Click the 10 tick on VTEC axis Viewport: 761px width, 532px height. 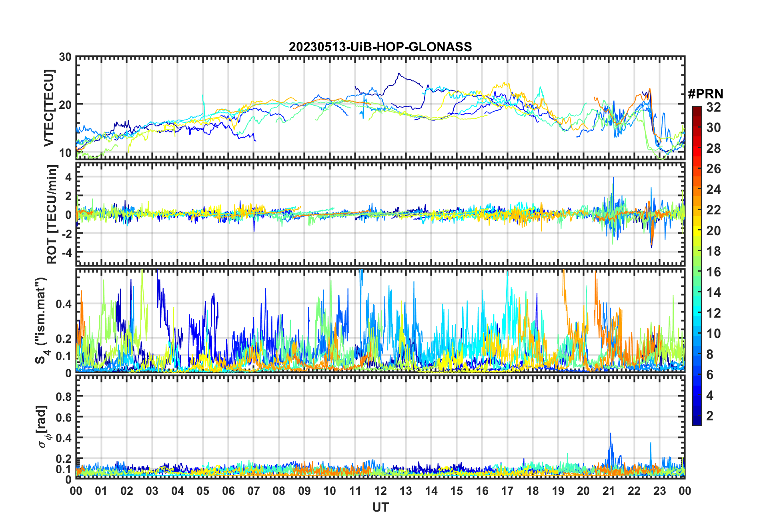65,152
